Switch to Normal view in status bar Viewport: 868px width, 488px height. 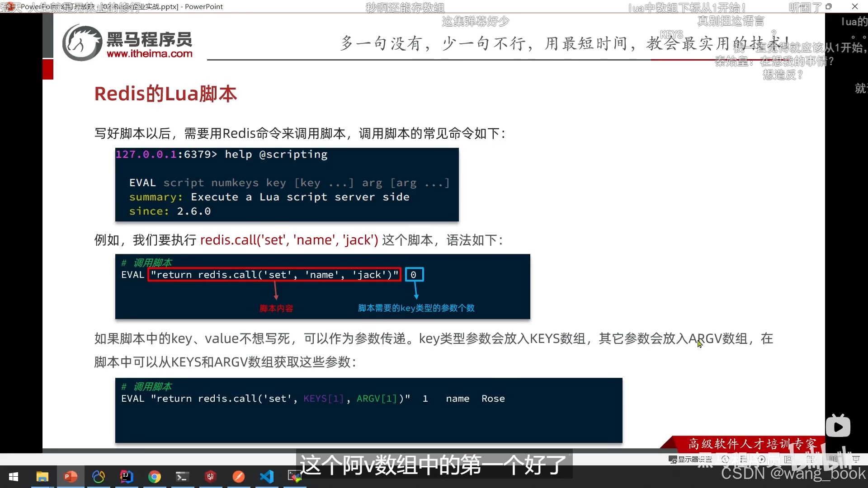coord(788,459)
